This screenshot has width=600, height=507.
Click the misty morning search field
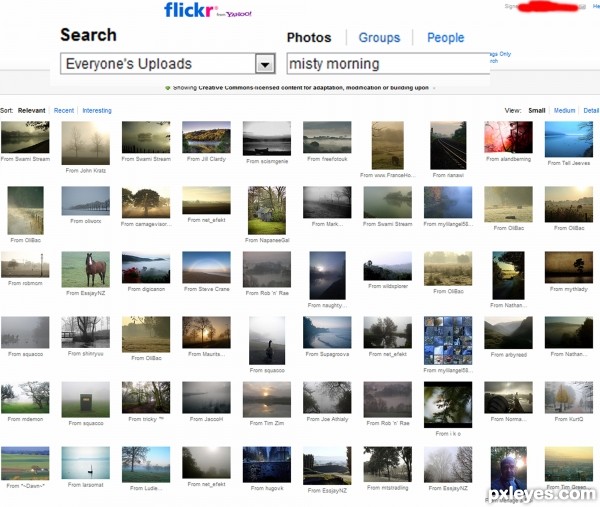388,64
